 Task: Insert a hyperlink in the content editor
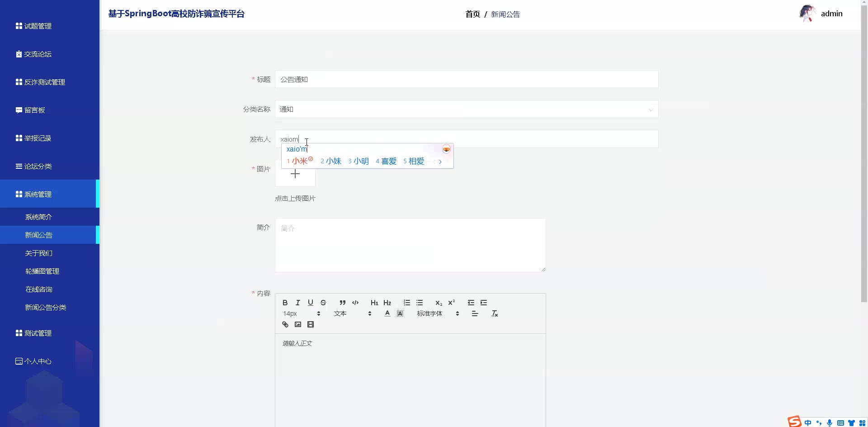[285, 324]
